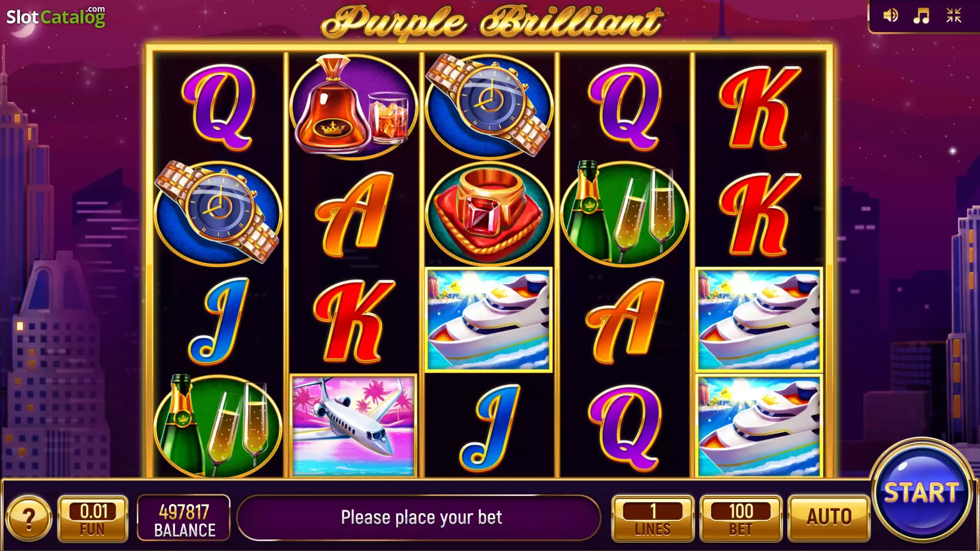Click the blue START spin button
This screenshot has height=551, width=980.
(922, 492)
